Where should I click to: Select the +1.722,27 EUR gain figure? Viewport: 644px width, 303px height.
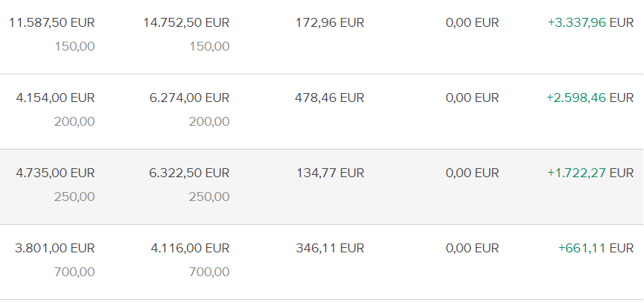pos(590,173)
